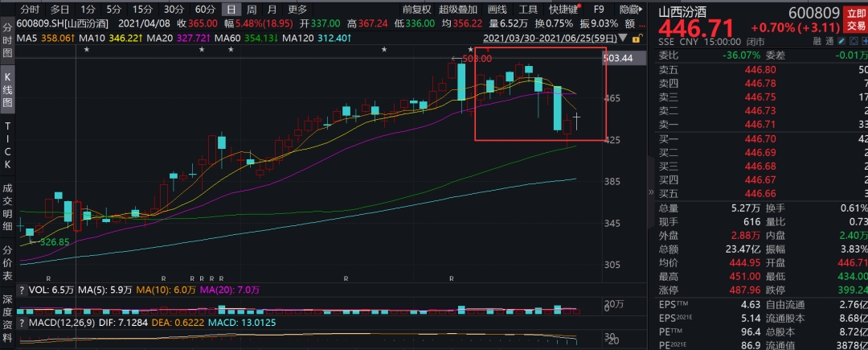Open the 分时图 sidebar view
This screenshot has width=868, height=350.
(8, 40)
